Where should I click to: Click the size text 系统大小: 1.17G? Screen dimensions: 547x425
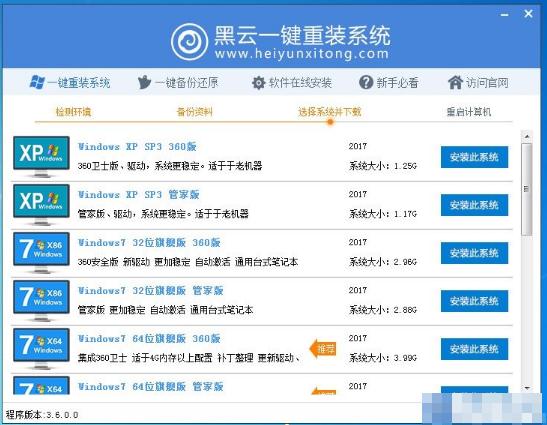point(383,214)
